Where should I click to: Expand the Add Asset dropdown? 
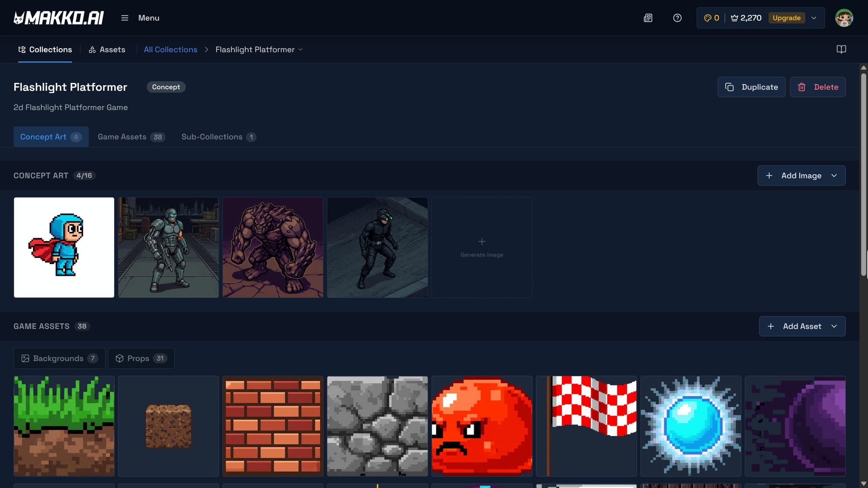[x=834, y=326]
